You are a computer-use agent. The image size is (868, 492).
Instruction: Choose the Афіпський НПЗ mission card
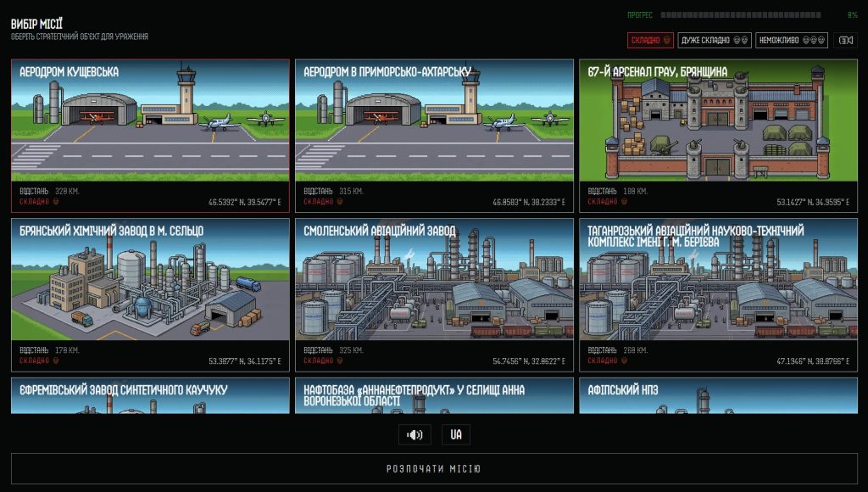719,395
